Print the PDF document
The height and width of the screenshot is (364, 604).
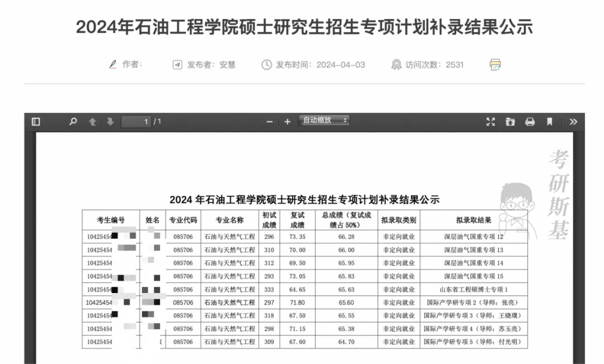click(530, 122)
